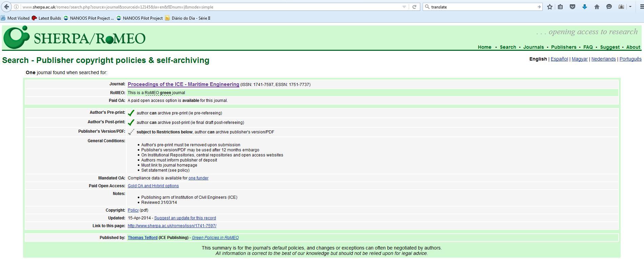644x259 pixels.
Task: Click the Thomas Telford publisher link
Action: 142,238
